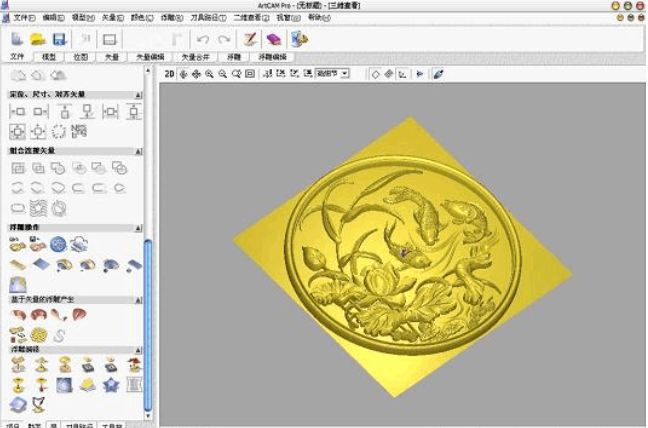Viewport: 648px width, 428px height.
Task: Switch to 工具箱 tab at panel bottom
Action: tap(112, 425)
